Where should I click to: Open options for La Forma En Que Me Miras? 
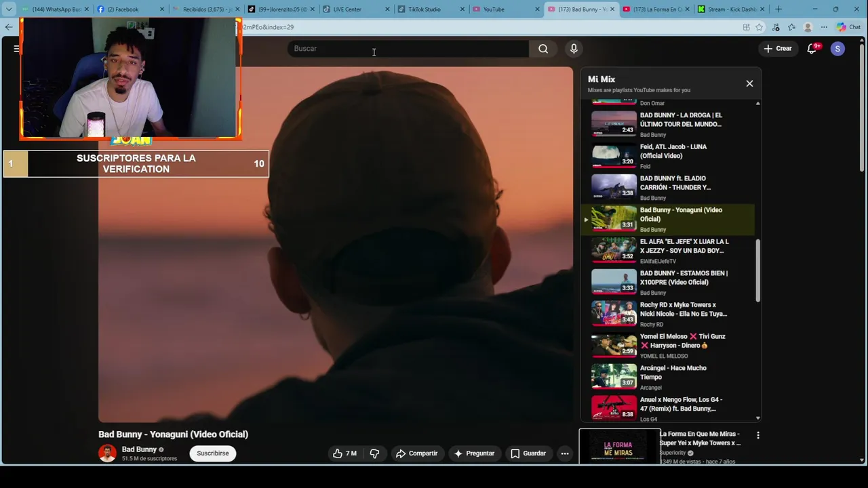coord(758,435)
